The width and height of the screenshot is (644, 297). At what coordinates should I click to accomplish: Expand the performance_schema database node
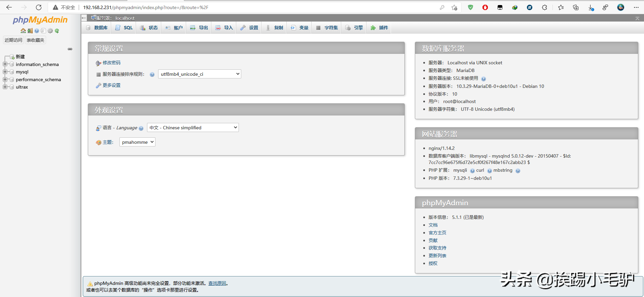click(5, 79)
